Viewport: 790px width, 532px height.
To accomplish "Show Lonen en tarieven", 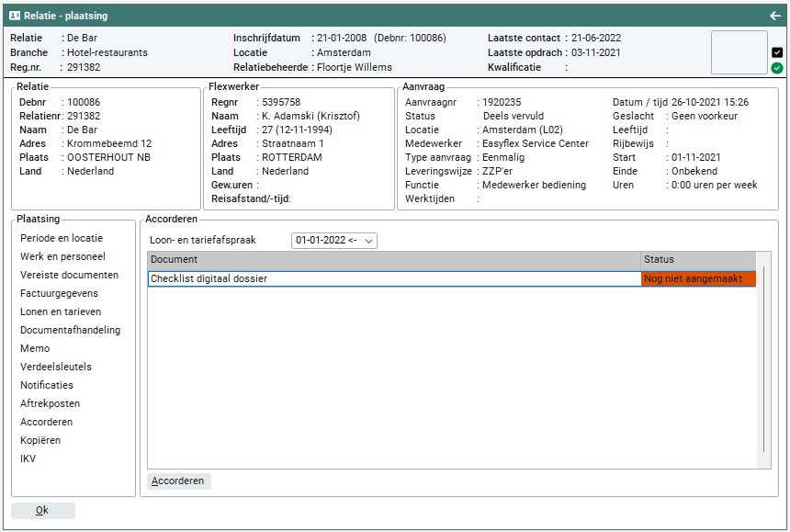I will coord(60,311).
